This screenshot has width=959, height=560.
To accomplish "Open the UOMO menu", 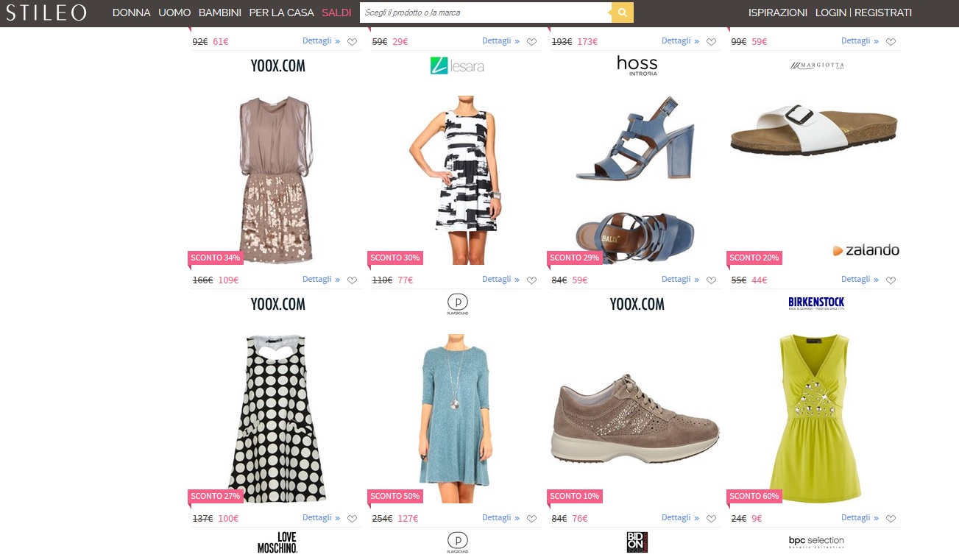I will [174, 13].
